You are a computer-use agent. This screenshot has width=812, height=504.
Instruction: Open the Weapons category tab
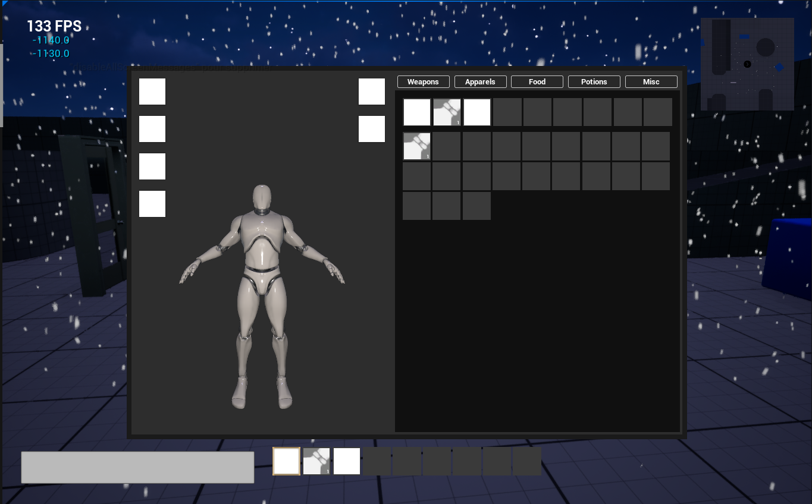point(423,82)
